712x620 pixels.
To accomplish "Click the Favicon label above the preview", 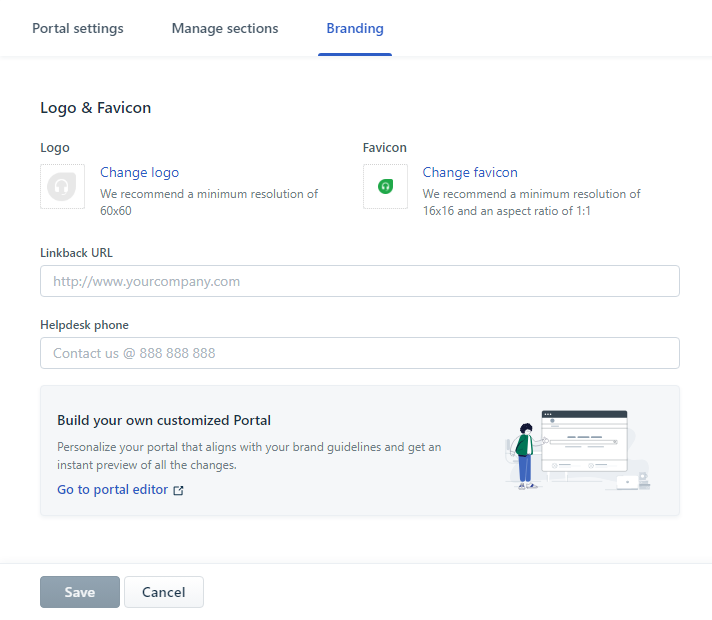I will [x=384, y=148].
